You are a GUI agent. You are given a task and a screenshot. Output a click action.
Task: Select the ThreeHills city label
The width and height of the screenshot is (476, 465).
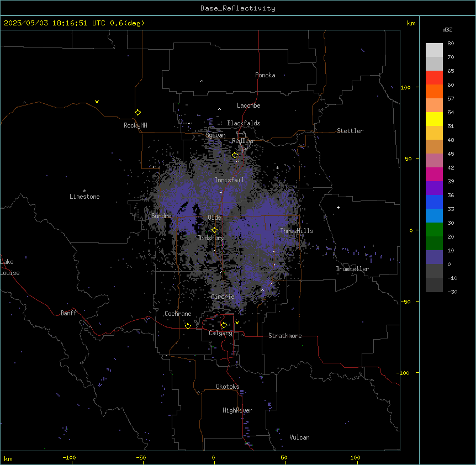(297, 231)
